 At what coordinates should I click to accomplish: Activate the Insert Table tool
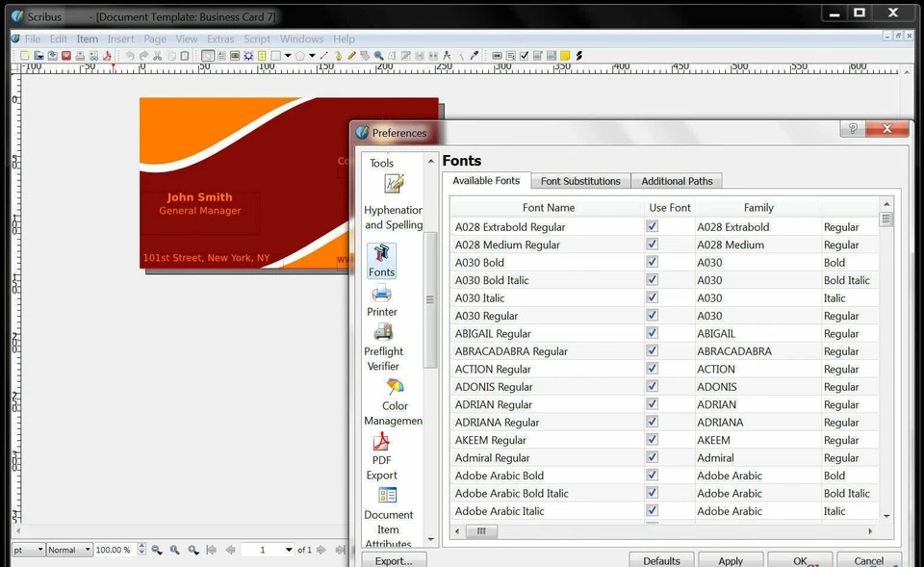coord(262,56)
